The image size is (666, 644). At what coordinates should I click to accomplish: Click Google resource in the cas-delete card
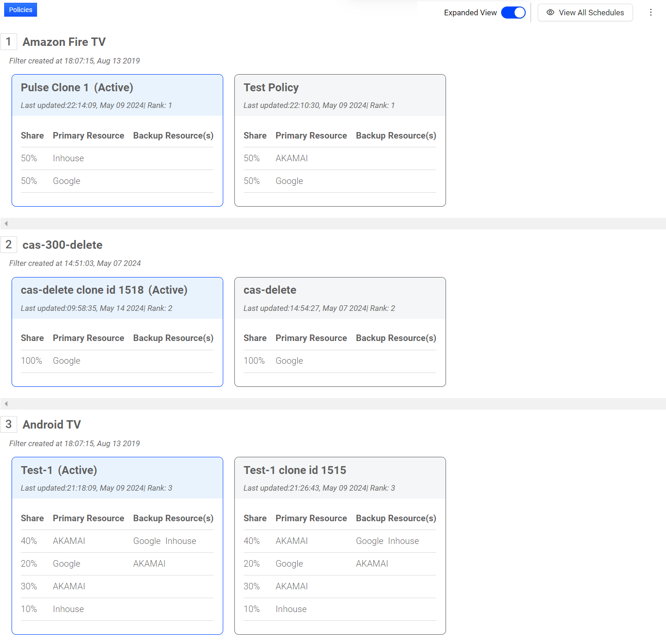point(289,361)
